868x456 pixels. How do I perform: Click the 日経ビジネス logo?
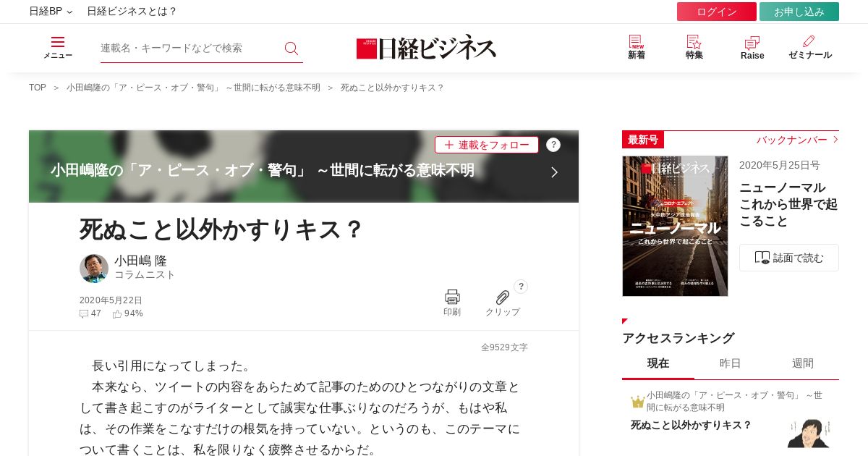coord(426,48)
